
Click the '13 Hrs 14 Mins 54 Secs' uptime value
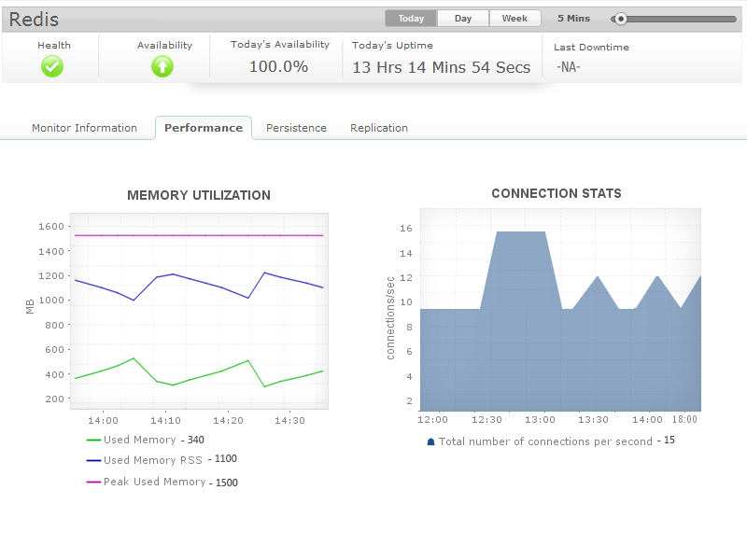[441, 67]
